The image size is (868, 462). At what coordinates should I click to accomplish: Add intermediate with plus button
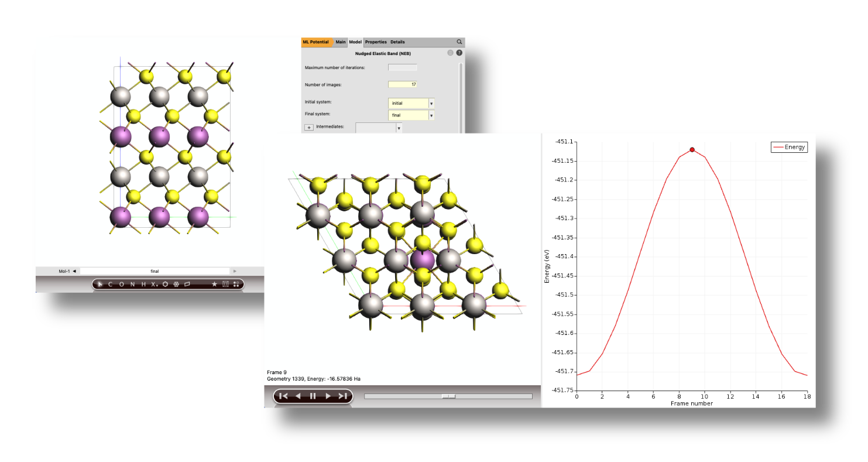[308, 127]
